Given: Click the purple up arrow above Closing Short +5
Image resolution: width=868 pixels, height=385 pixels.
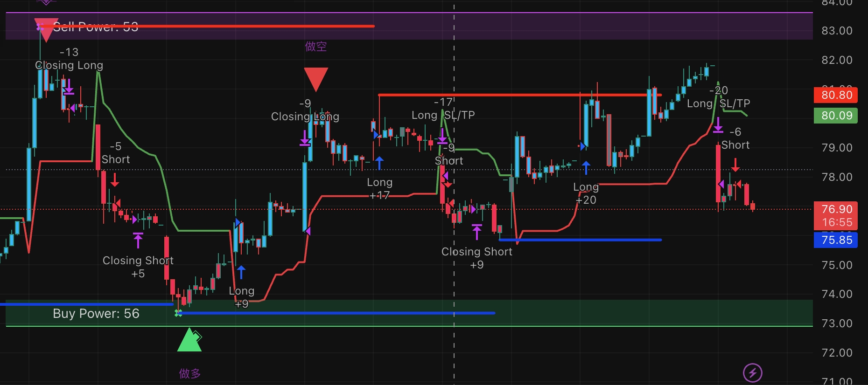Looking at the screenshot, I should click(x=138, y=240).
